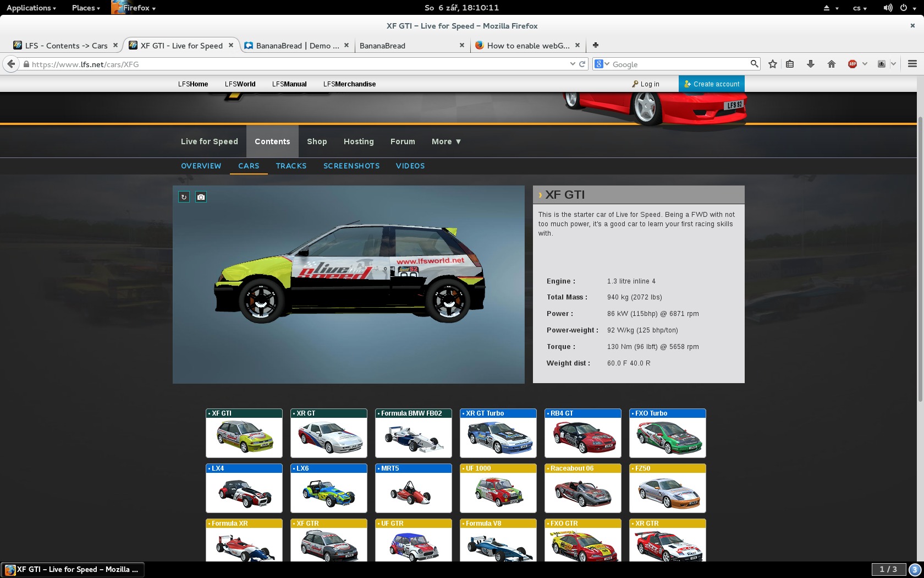Select the LX6 car thumbnail
The image size is (924, 578).
329,488
